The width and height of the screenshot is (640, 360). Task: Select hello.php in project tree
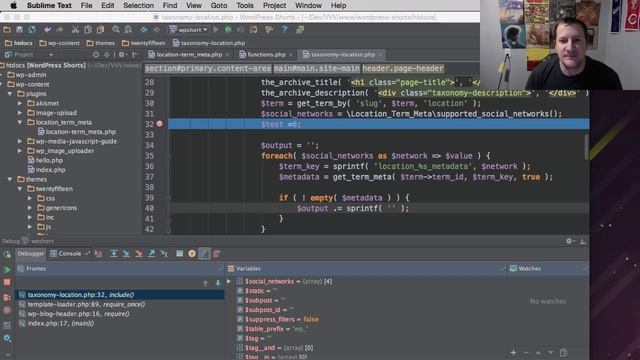(x=45, y=160)
